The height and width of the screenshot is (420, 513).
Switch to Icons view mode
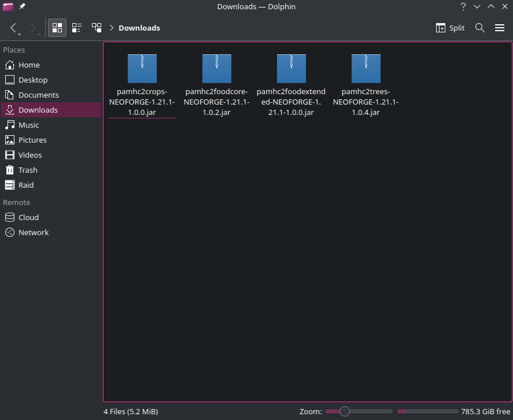pyautogui.click(x=57, y=28)
